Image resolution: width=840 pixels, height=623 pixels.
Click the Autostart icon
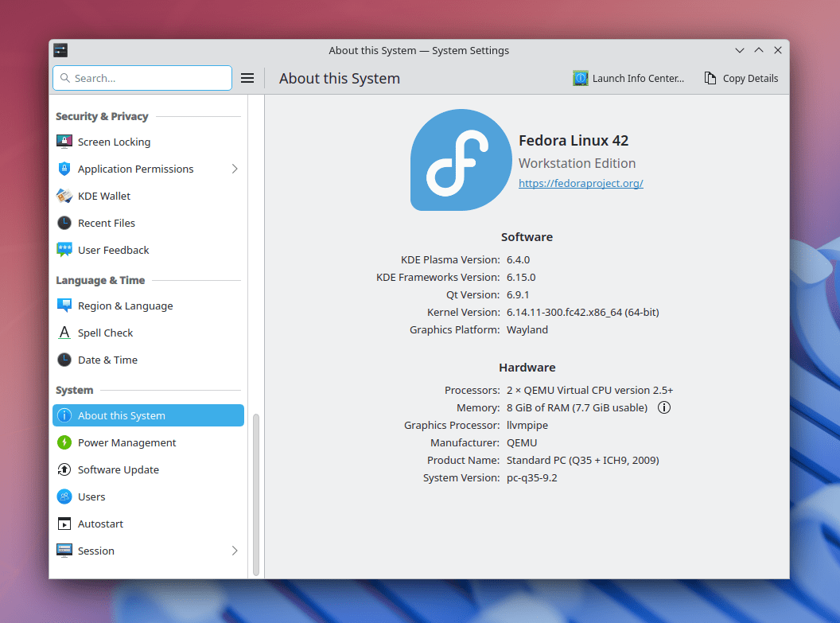click(64, 524)
